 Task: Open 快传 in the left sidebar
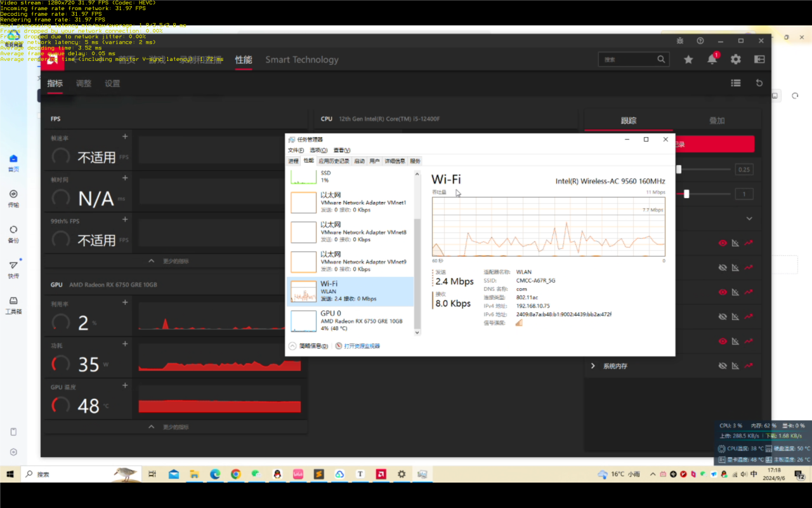[13, 270]
